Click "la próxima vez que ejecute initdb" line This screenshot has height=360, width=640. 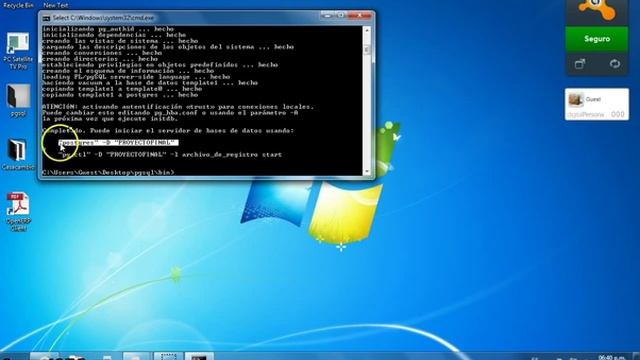click(110, 119)
